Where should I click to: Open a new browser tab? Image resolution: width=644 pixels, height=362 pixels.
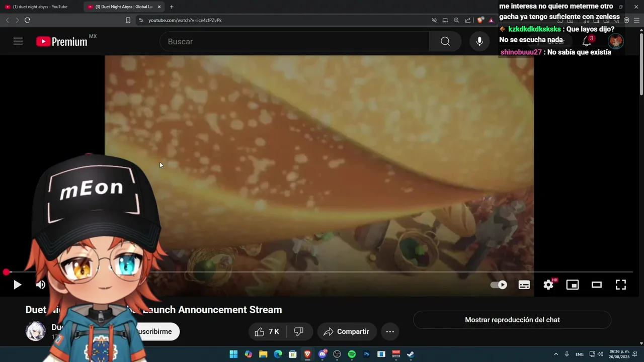pos(172,7)
